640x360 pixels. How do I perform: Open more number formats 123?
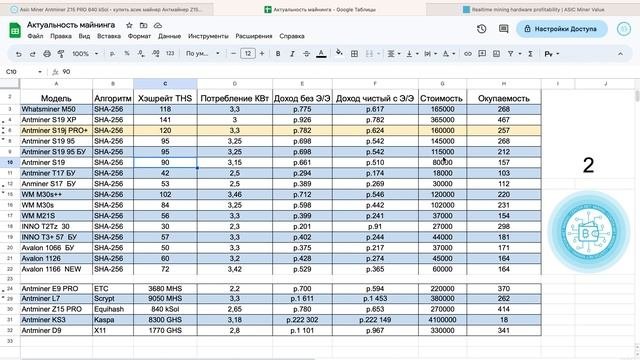click(x=170, y=53)
